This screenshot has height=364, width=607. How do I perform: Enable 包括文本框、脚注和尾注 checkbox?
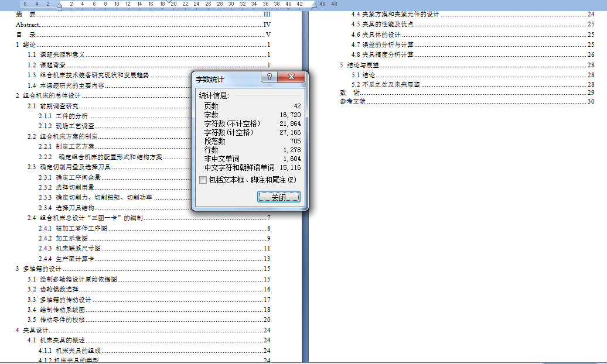(203, 180)
